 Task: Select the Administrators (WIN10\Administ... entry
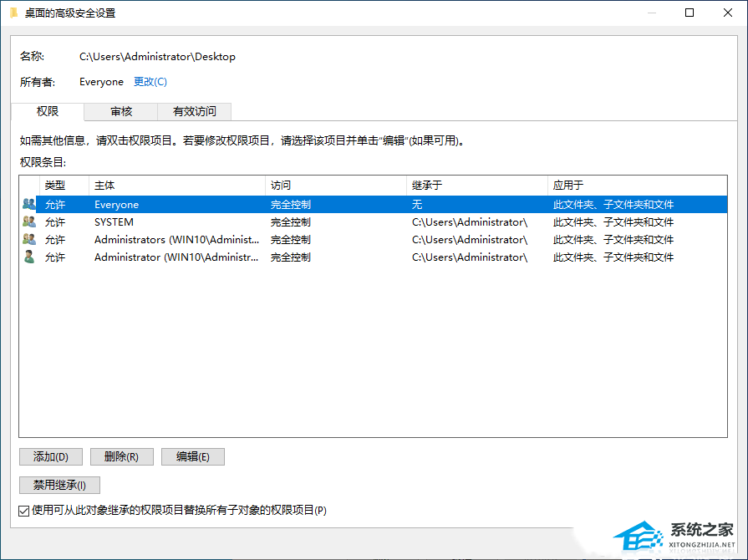click(x=176, y=239)
